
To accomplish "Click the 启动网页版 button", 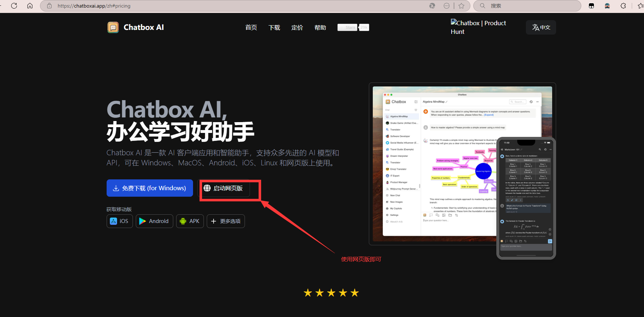I will pos(224,188).
